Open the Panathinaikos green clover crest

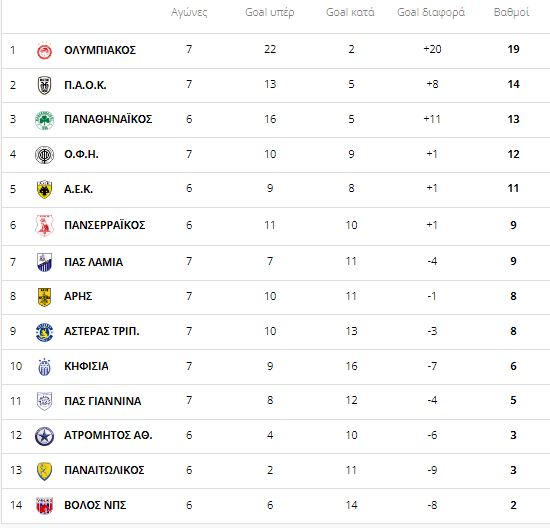pos(45,120)
